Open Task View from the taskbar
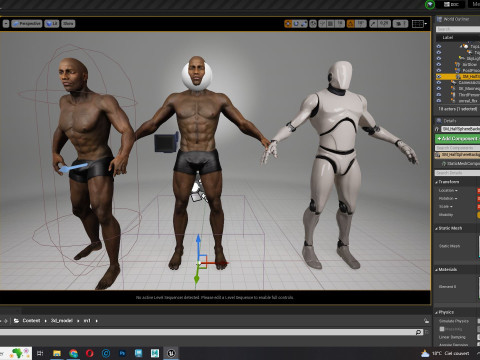Screen dimensions: 480x360 (40, 353)
